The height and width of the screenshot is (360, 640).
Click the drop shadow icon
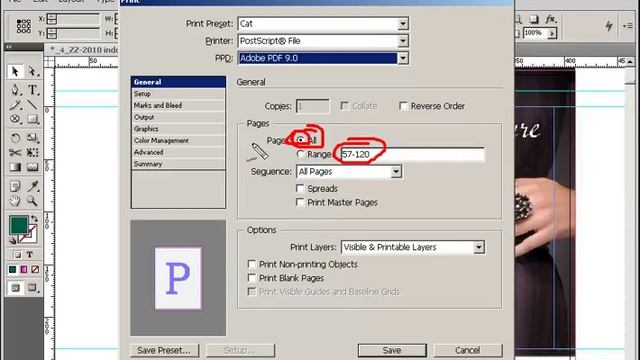533,19
